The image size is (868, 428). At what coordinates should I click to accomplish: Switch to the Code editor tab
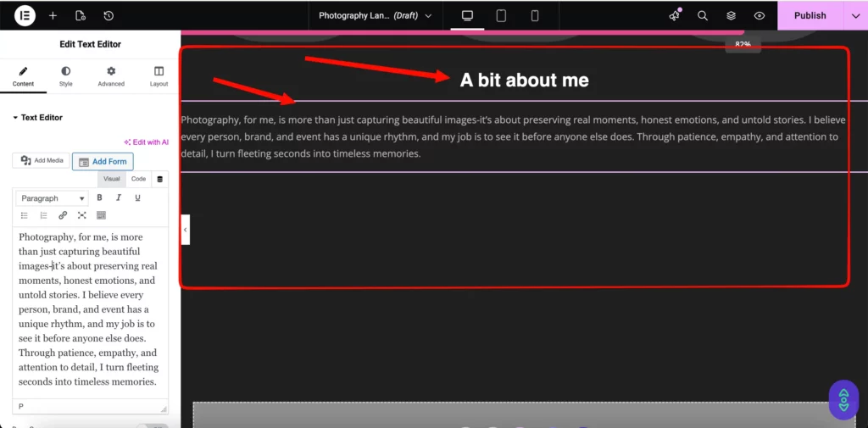[x=138, y=179]
